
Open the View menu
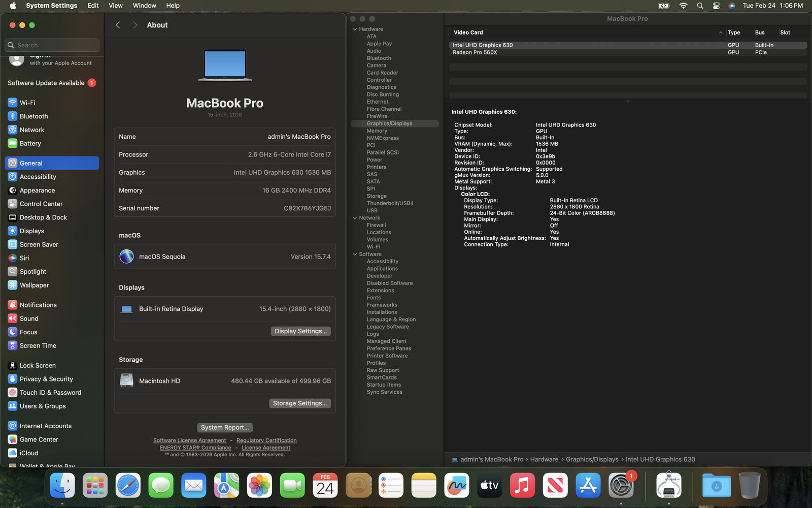coord(115,6)
